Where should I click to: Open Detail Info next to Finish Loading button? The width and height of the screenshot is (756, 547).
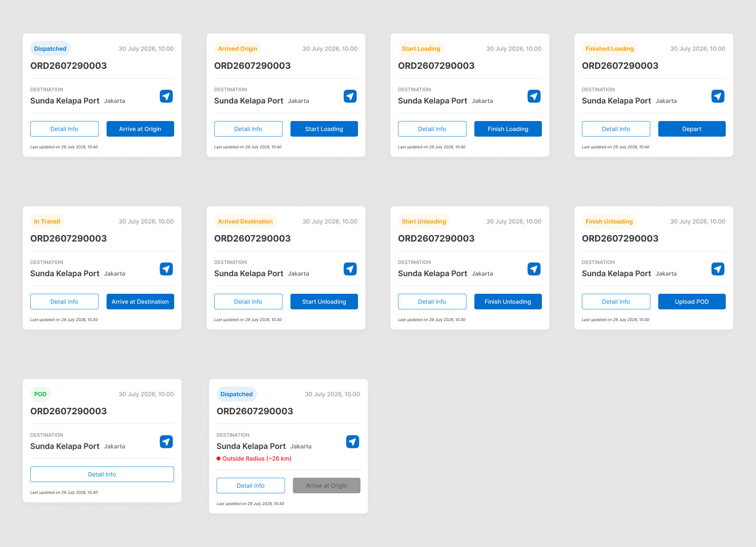(x=432, y=129)
